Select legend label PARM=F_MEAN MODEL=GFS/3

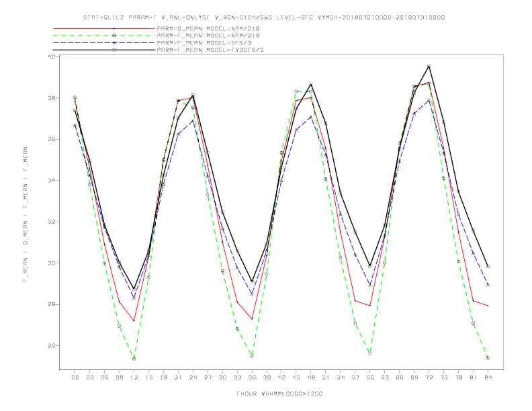pos(204,43)
